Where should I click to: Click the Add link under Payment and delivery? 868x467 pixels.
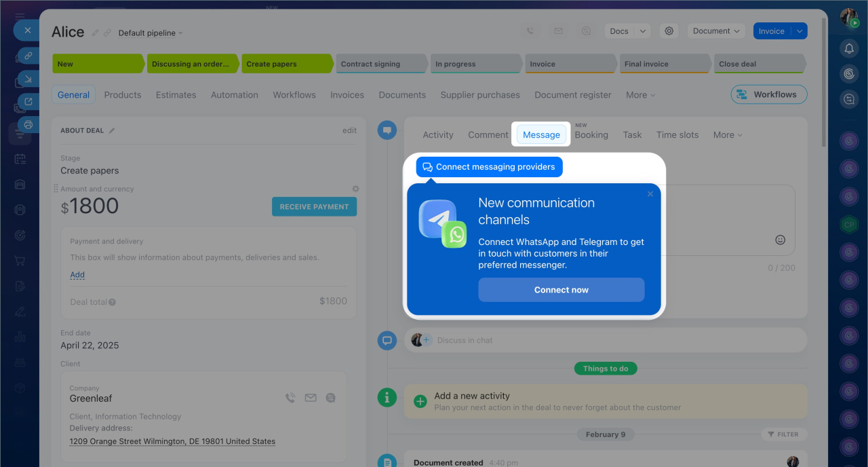click(77, 275)
